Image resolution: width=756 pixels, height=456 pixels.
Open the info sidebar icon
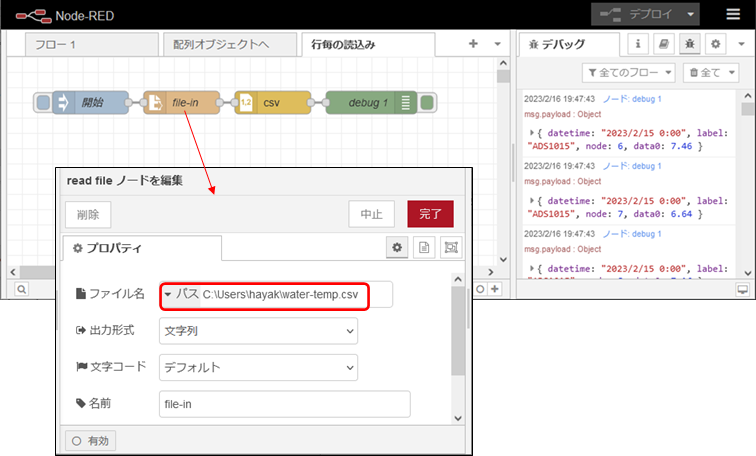pyautogui.click(x=637, y=45)
